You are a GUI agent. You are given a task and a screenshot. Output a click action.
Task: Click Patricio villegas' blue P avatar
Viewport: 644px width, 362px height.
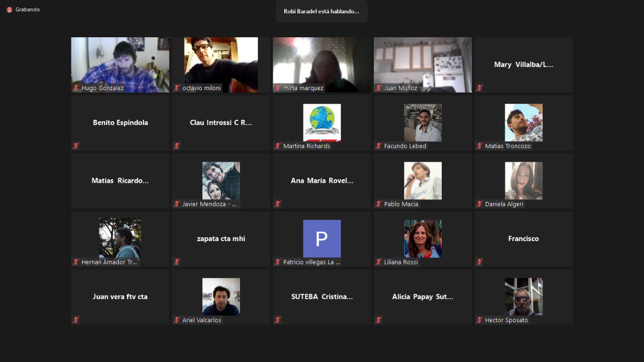(322, 239)
